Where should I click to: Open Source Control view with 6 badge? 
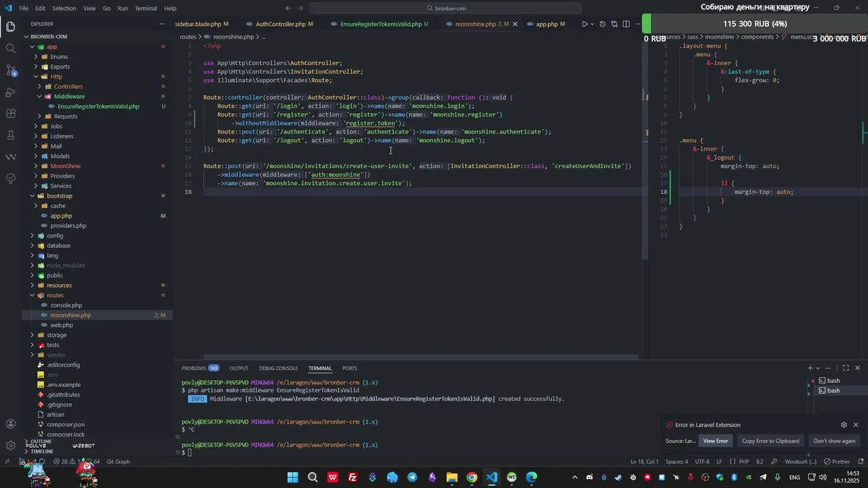[10, 70]
